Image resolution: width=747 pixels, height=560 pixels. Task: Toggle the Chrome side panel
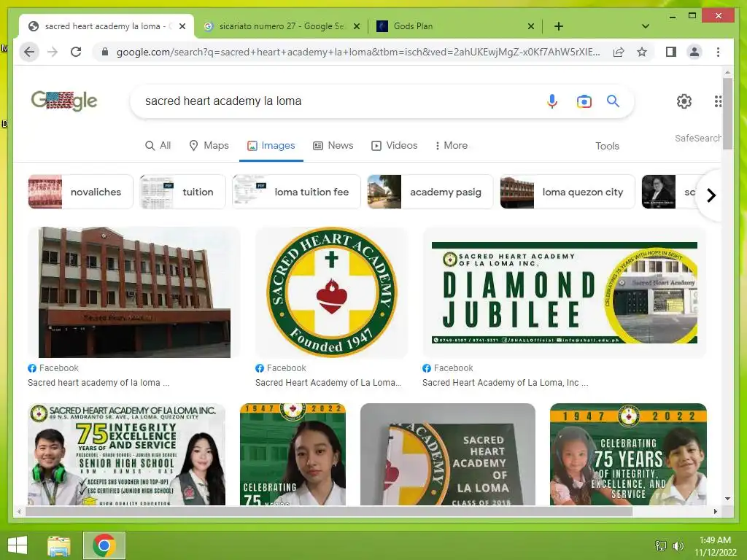(x=671, y=52)
